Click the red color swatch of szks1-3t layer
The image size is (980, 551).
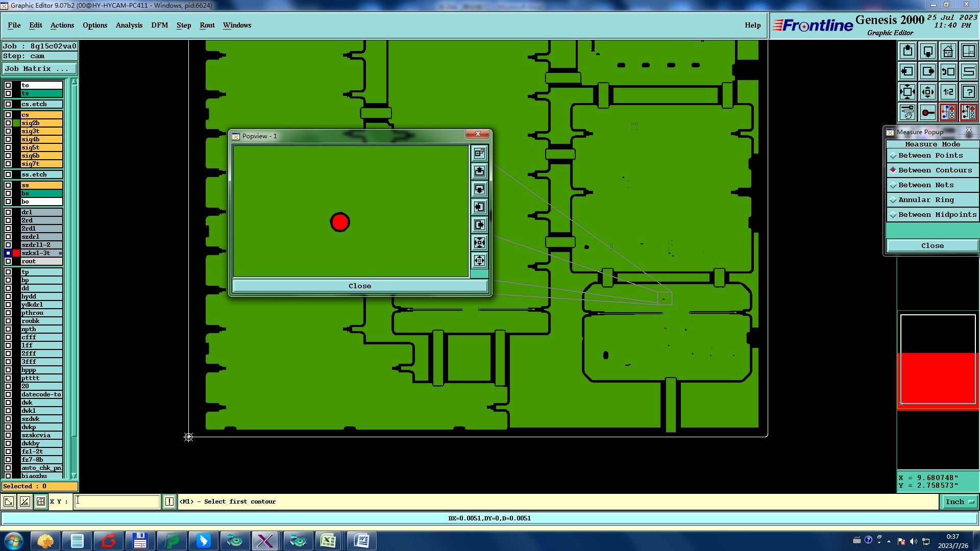point(16,253)
